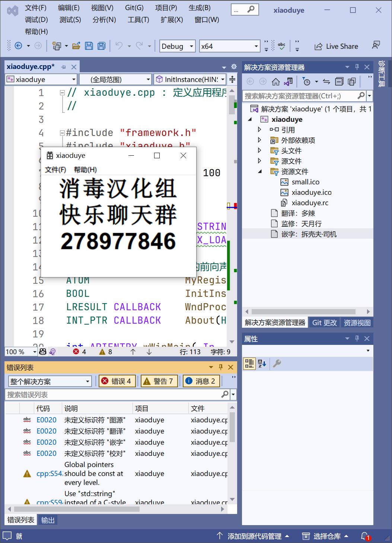Click the Live Share button
Screen dimensions: 392x543
click(x=336, y=46)
